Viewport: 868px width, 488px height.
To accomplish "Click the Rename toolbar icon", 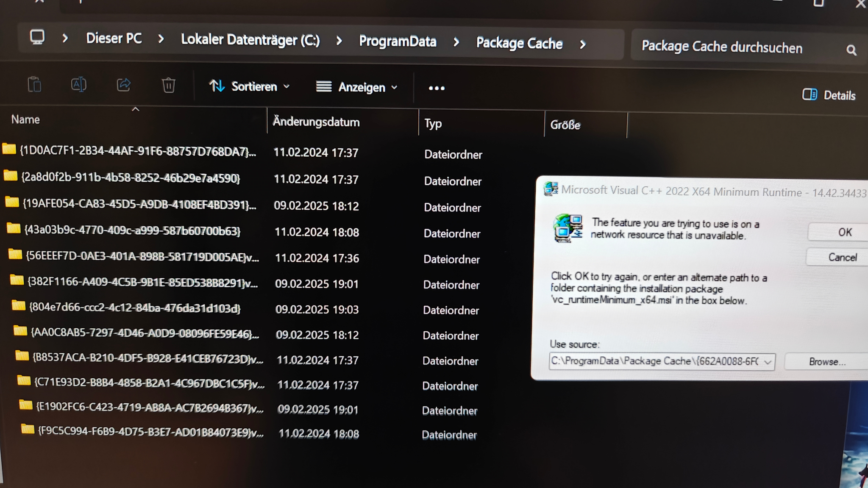I will coord(79,85).
